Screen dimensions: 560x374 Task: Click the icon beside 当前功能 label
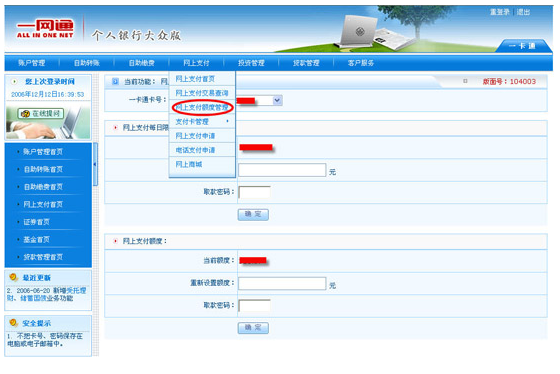pyautogui.click(x=115, y=82)
